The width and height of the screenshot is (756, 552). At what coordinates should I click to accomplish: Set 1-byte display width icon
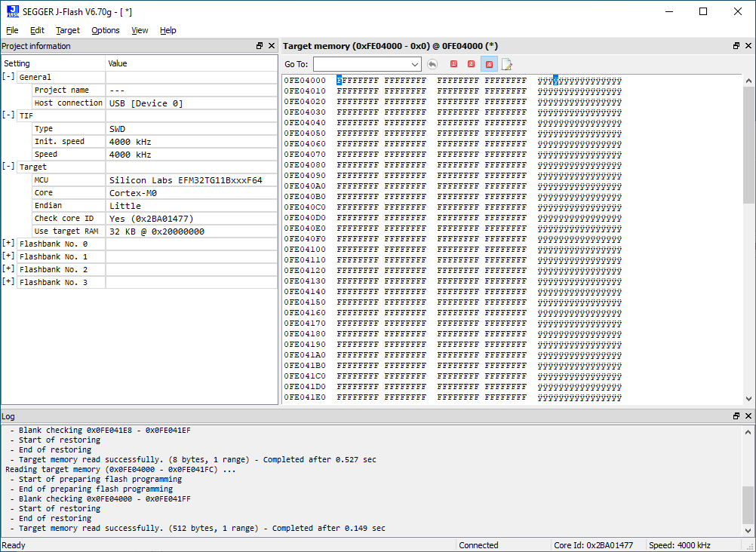pos(453,64)
